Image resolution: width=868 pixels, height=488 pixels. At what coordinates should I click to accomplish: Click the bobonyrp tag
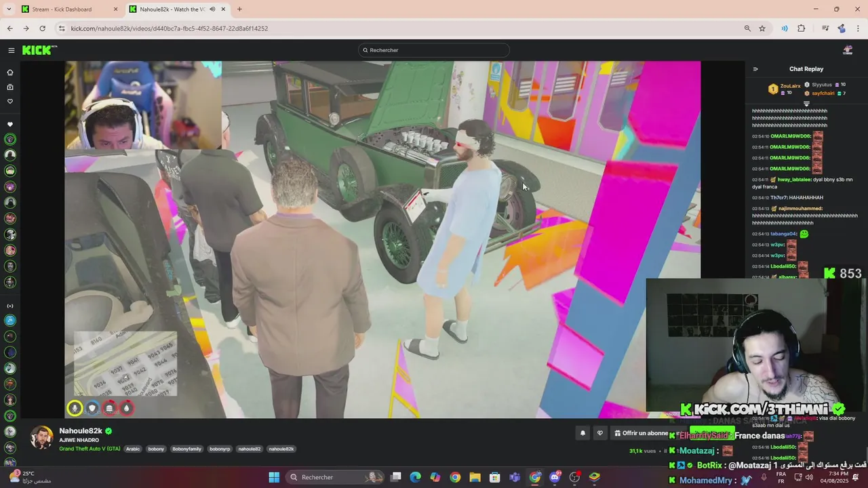pyautogui.click(x=220, y=449)
